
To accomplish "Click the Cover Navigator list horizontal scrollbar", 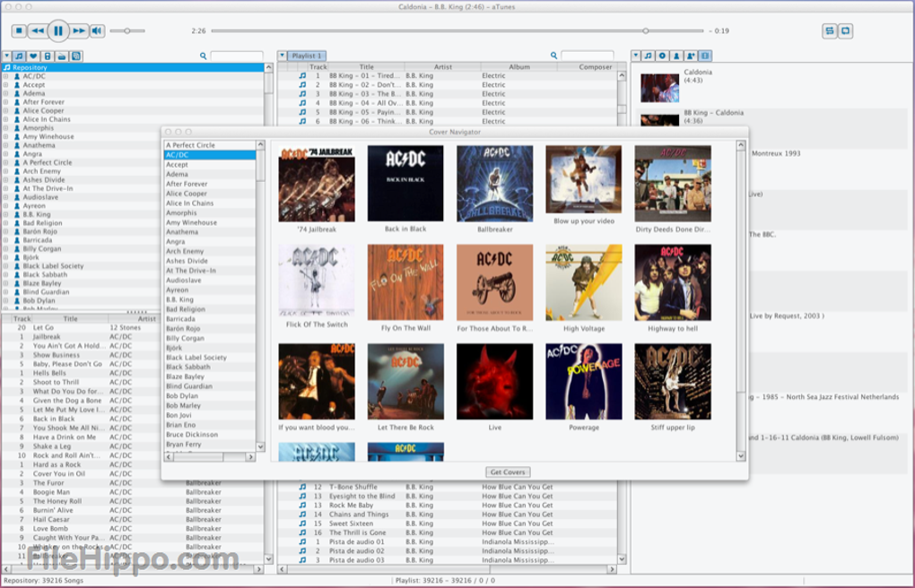I will point(210,457).
